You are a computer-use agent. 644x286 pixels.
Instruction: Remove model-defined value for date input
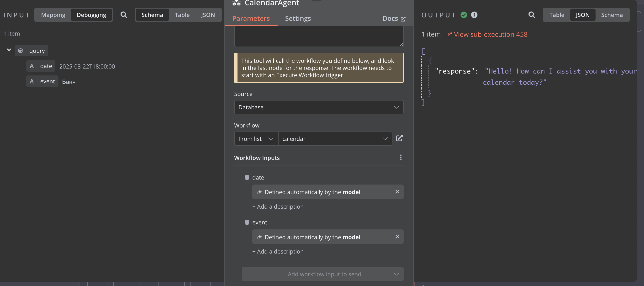tap(397, 192)
